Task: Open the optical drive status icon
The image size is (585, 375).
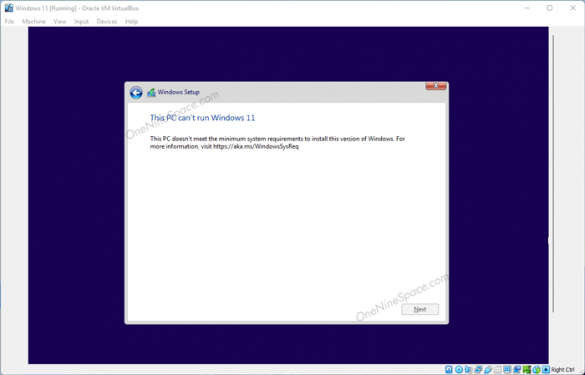Action: click(459, 369)
